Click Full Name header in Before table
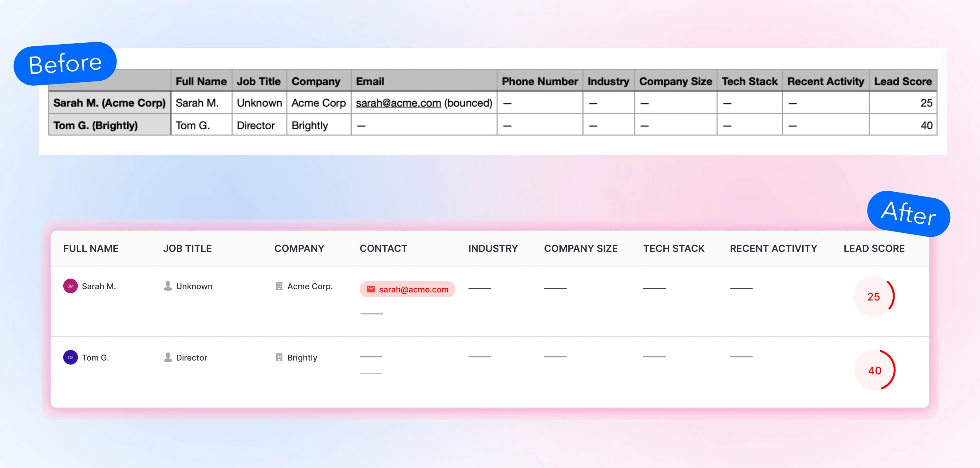This screenshot has height=468, width=980. click(202, 81)
